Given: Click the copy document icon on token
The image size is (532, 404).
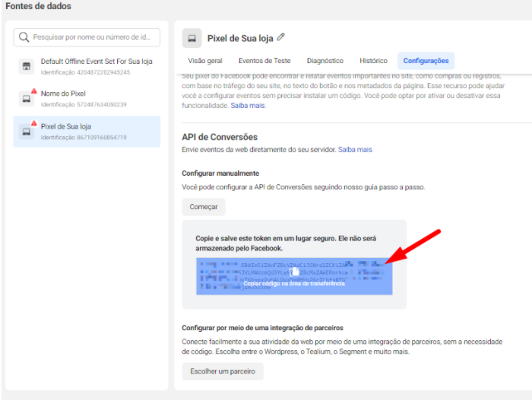Looking at the screenshot, I should coord(296,272).
